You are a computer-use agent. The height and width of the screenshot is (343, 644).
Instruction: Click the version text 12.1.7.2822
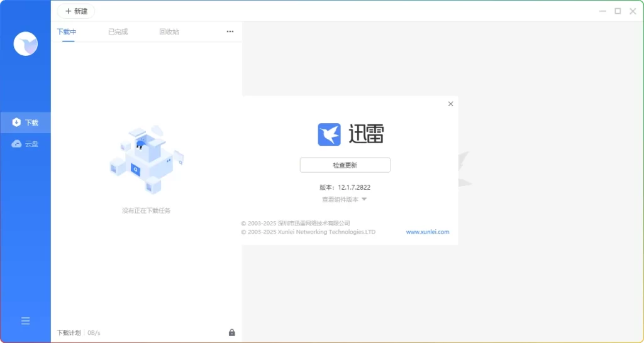(x=354, y=187)
